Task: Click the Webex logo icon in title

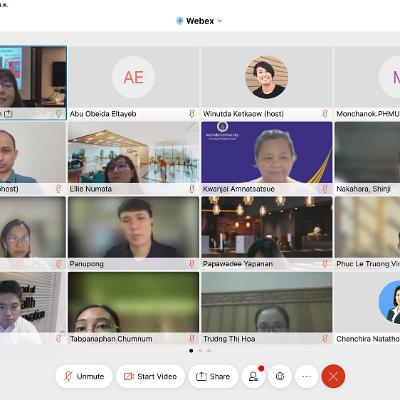Action: coord(180,21)
